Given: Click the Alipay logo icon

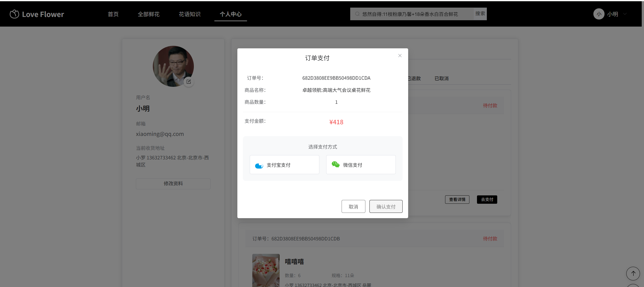Looking at the screenshot, I should (259, 166).
